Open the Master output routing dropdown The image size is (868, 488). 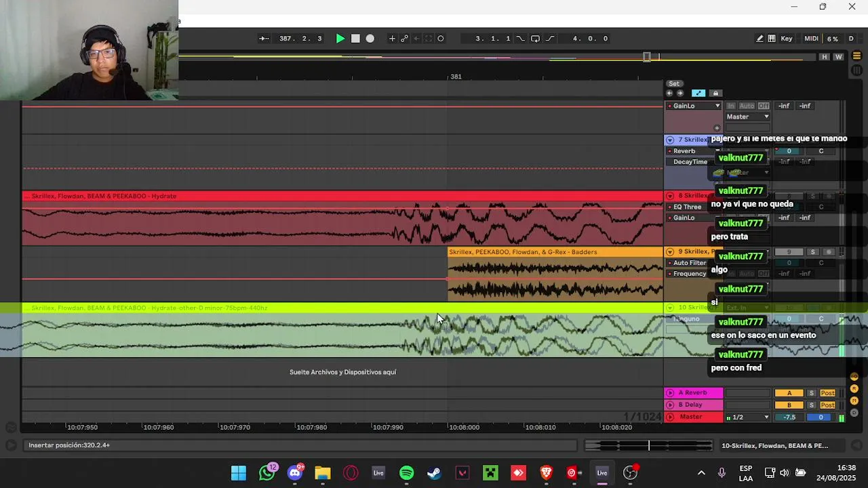click(x=747, y=117)
